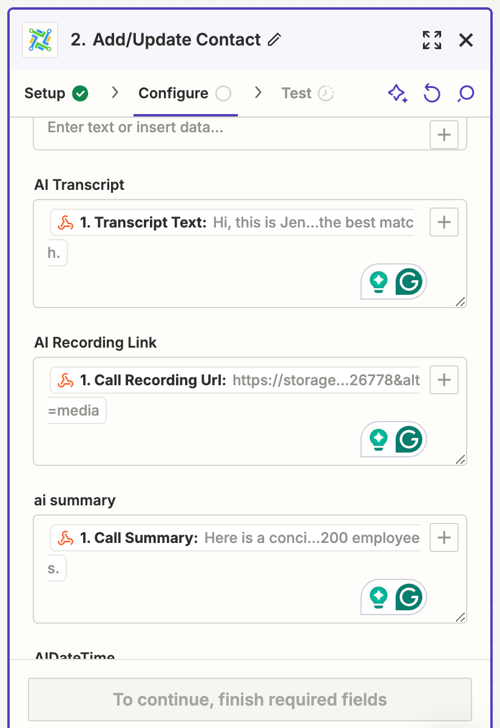
Task: Close the Add/Update Contact panel
Action: point(466,40)
